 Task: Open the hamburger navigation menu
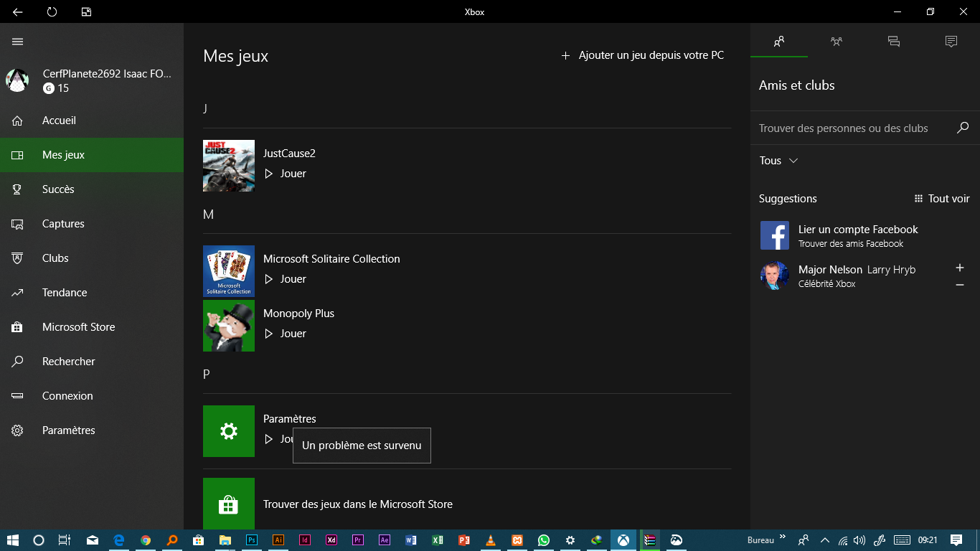(x=18, y=42)
